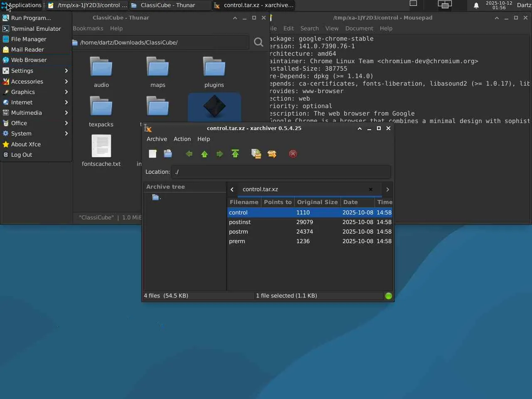Open the View menu in Mousepad
Screen dimensions: 532x399
(332, 28)
